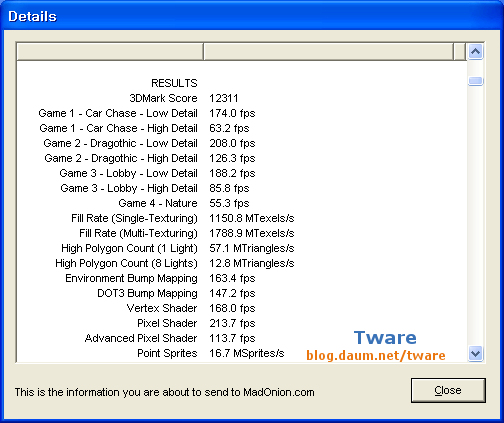Click the 12.8 MTriangles/s value
The width and height of the screenshot is (504, 423).
point(252,263)
